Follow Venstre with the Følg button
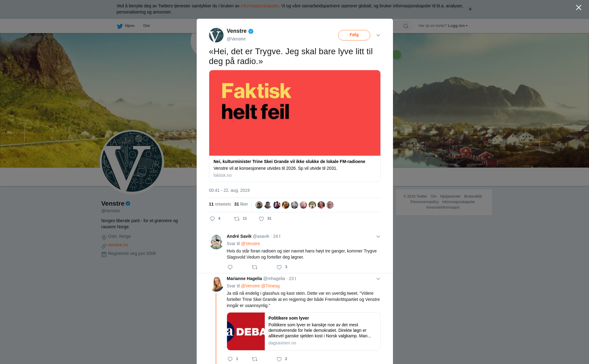The image size is (589, 364). (354, 35)
